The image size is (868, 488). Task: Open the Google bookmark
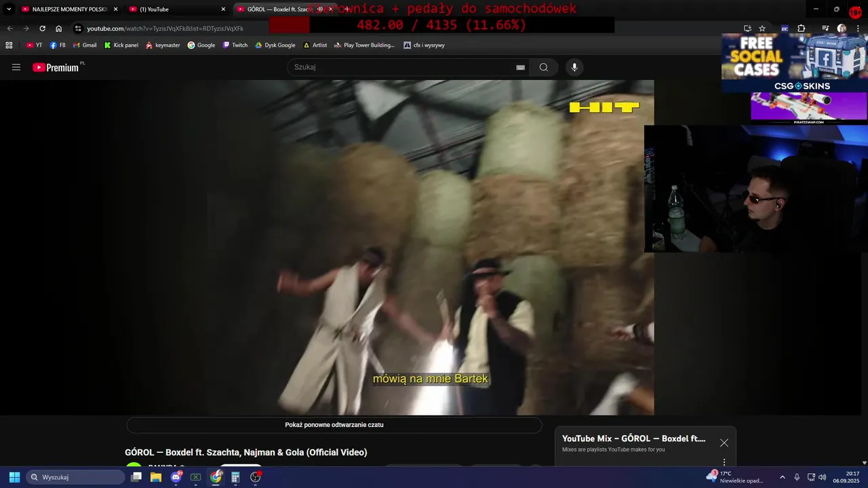pos(201,45)
